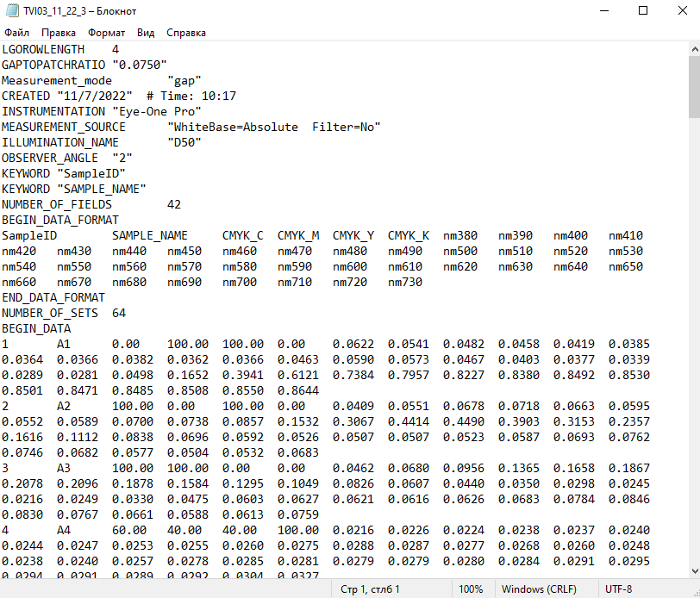Click the "SampleID" keyword value
This screenshot has width=700, height=598.
(91, 173)
